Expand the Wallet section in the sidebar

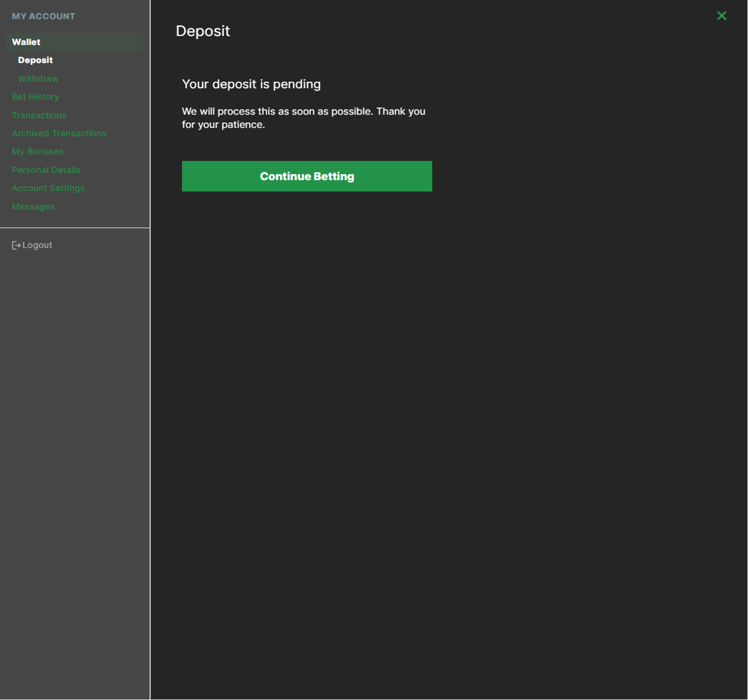click(x=26, y=42)
